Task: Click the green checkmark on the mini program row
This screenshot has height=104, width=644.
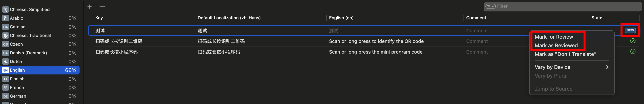Action: point(633,52)
